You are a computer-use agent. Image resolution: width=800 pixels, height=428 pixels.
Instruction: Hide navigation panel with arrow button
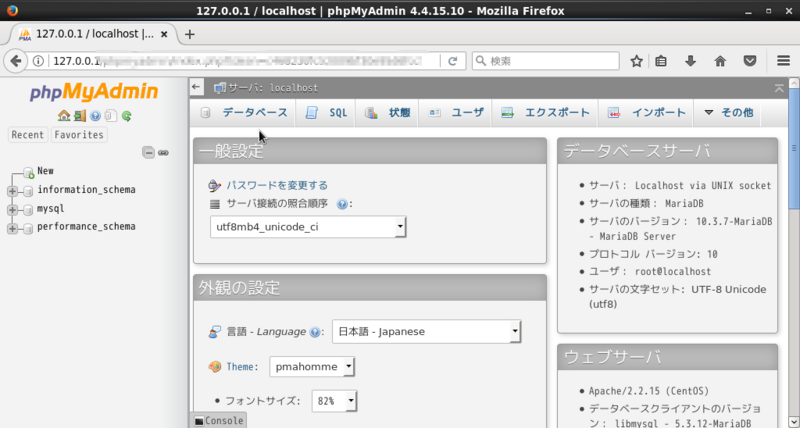pyautogui.click(x=196, y=87)
